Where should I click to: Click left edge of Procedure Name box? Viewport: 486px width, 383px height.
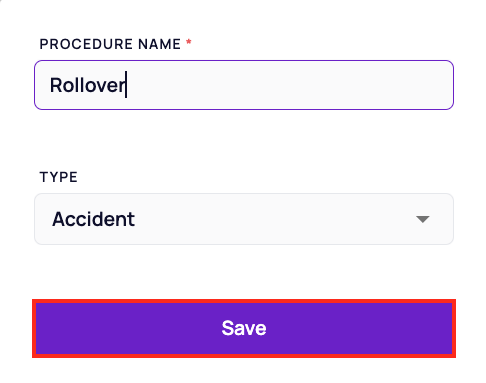click(37, 85)
